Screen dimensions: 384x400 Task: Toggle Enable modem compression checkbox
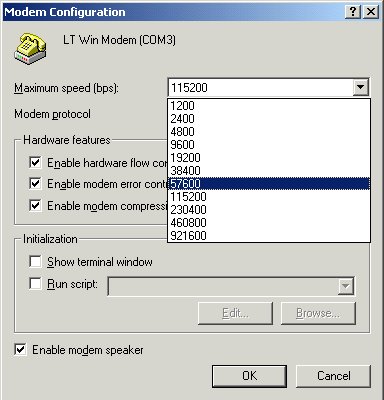pos(35,205)
